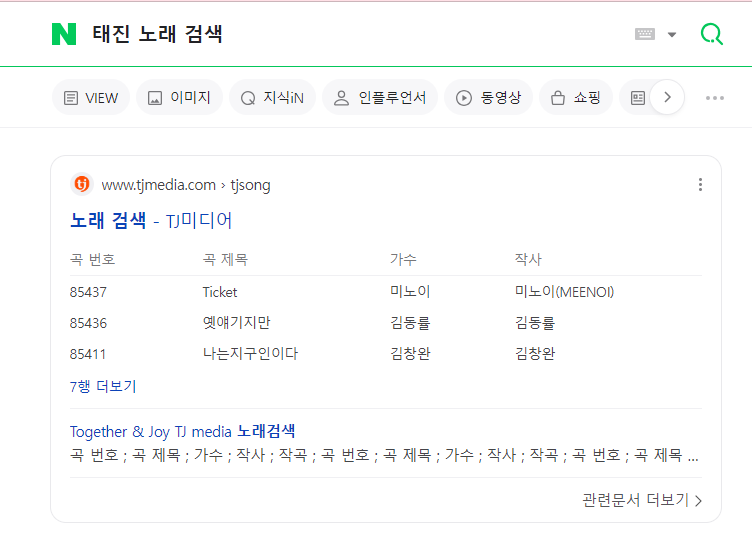Click the orange TJ media favicon
This screenshot has width=752, height=546.
pos(82,184)
